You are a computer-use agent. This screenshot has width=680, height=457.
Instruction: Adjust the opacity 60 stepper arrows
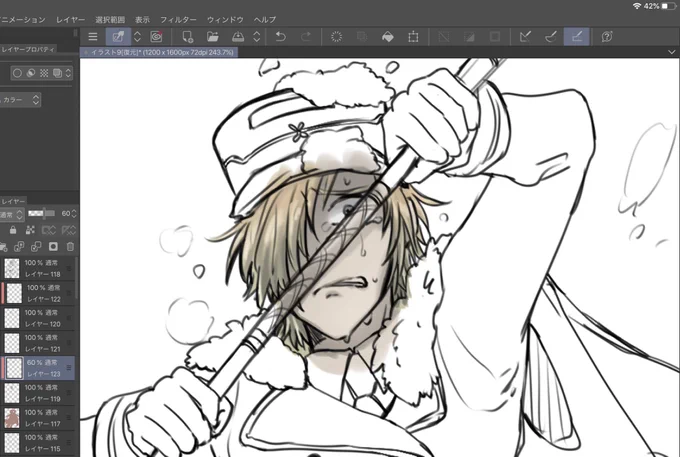(74, 213)
